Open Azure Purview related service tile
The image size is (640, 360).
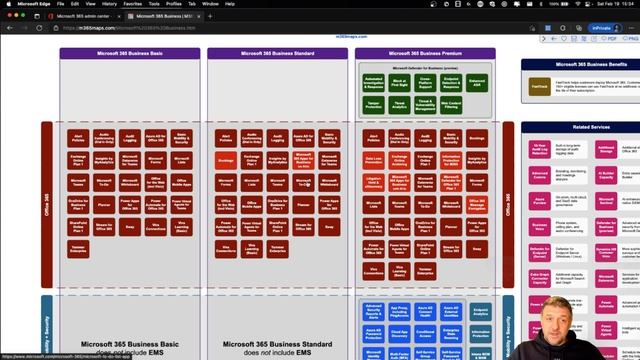[x=540, y=201]
